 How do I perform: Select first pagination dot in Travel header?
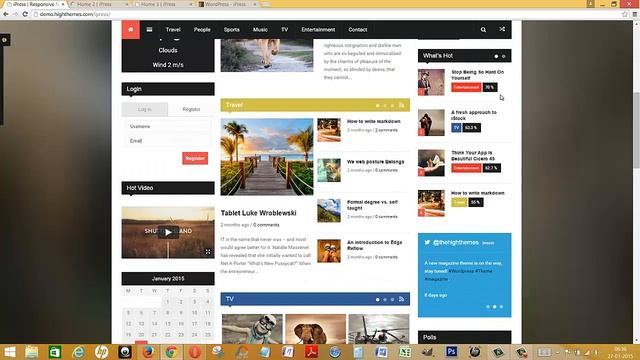[378, 106]
